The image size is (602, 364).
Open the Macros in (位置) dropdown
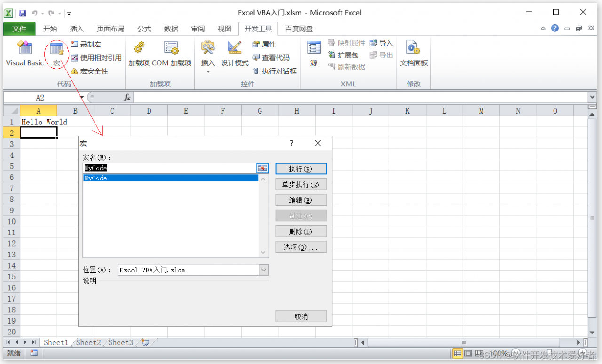tap(263, 270)
